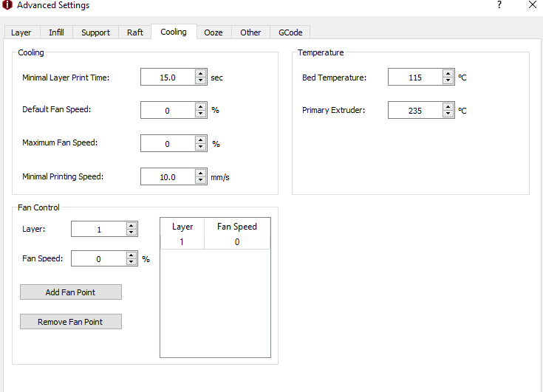This screenshot has height=392, width=543.
Task: Open the Infill tab
Action: point(56,32)
